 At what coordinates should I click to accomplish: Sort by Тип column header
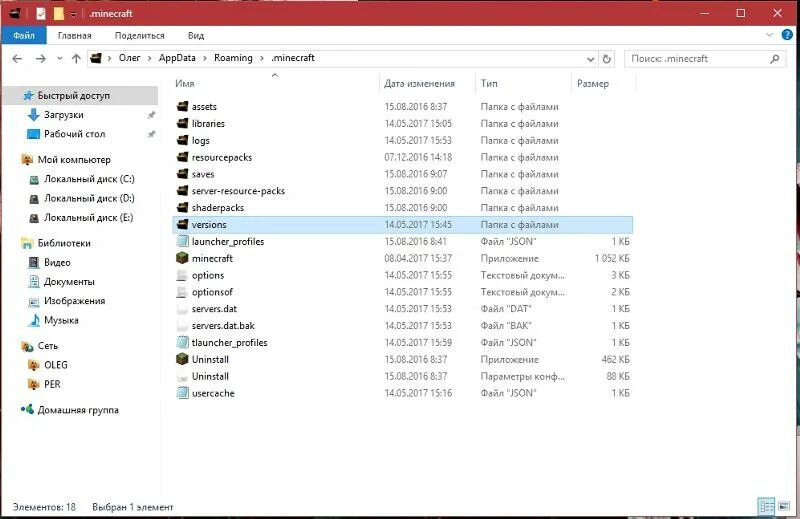point(488,83)
